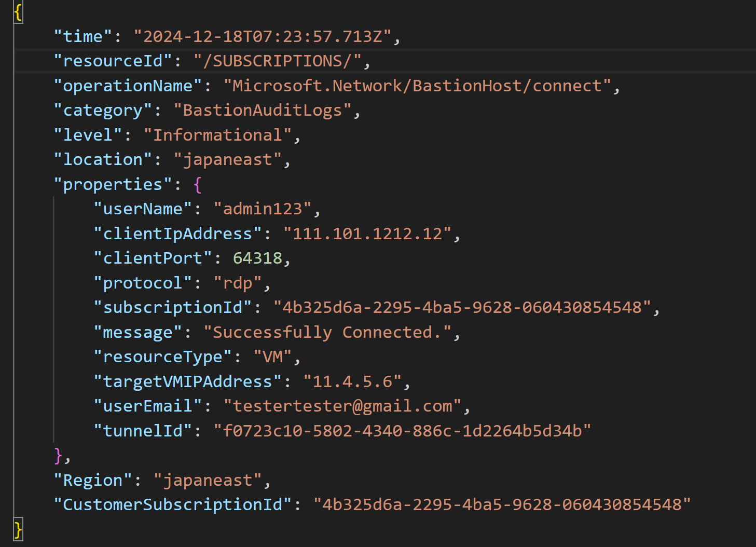
Task: Select the 11.4.5.6 value
Action: coord(352,381)
